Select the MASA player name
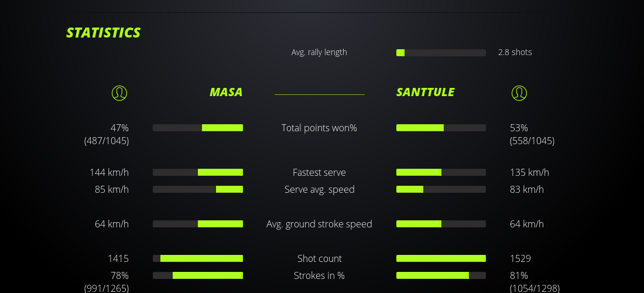 [x=226, y=92]
